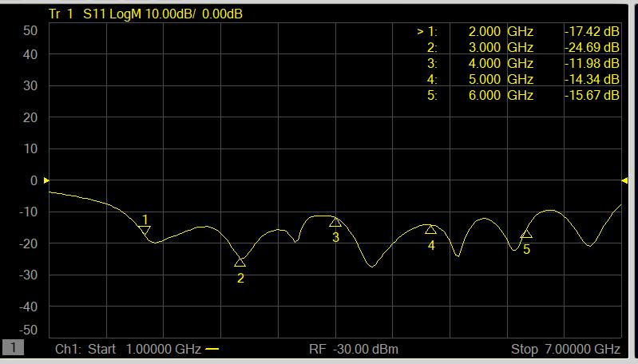
Task: Select marker 2 readout row 3.000 GHz
Action: coord(523,48)
